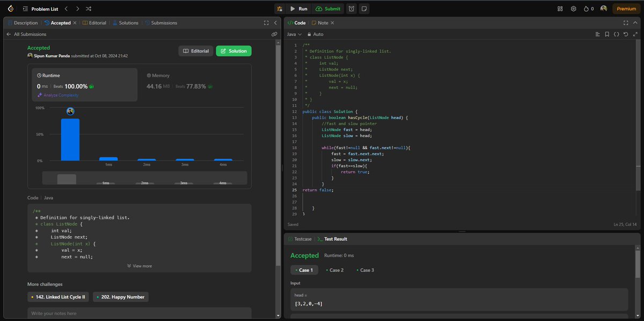Reset code to default with undo icon
644x321 pixels.
(626, 34)
